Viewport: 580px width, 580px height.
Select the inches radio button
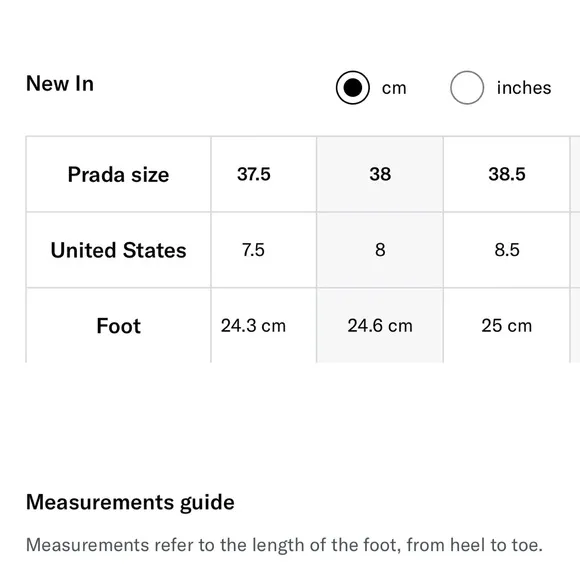tap(467, 88)
